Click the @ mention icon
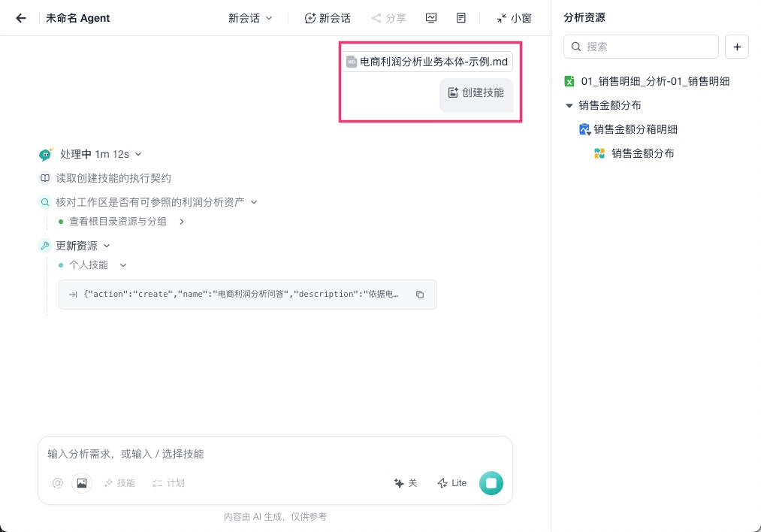Viewport: 761px width, 532px height. coord(58,483)
